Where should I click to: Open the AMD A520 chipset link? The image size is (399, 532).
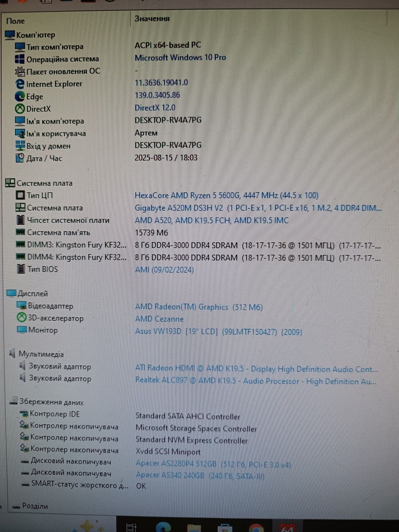tap(212, 220)
